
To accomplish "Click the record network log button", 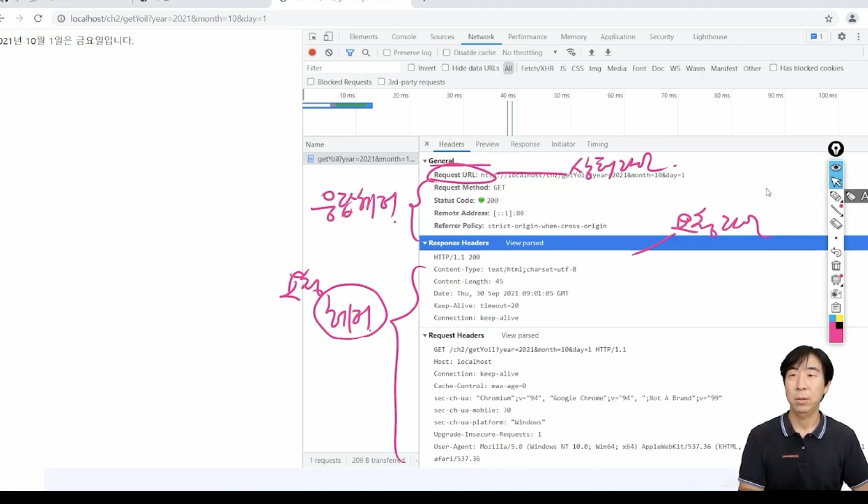I will 312,52.
